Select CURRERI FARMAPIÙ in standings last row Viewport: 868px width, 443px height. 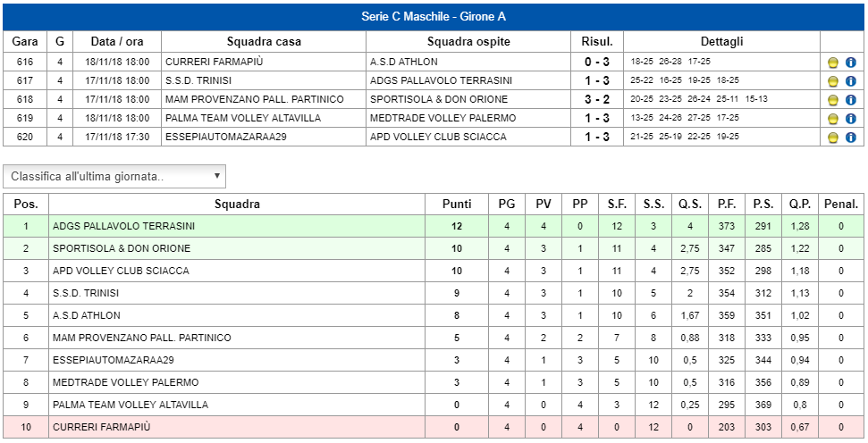click(101, 427)
